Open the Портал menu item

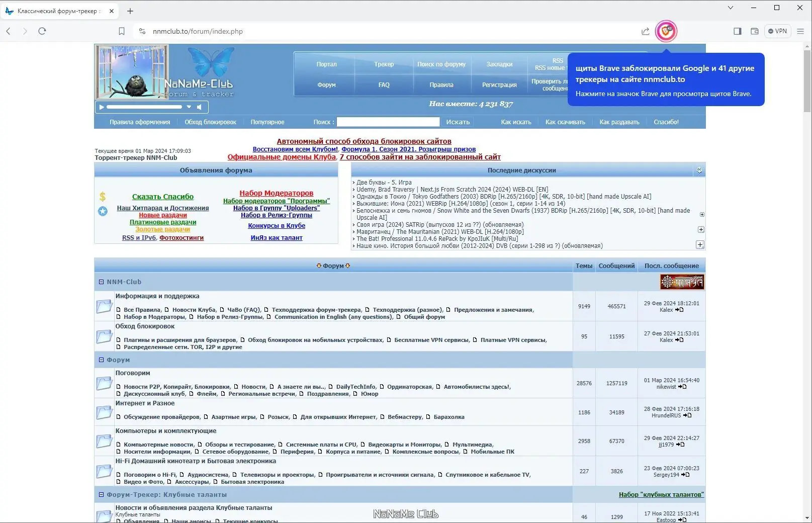326,64
